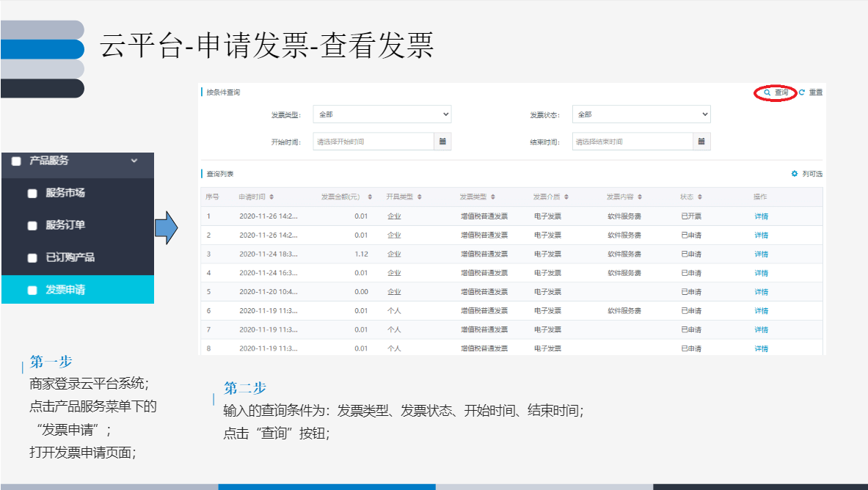
Task: Sort by 开具类型 column arrows
Action: tap(420, 197)
